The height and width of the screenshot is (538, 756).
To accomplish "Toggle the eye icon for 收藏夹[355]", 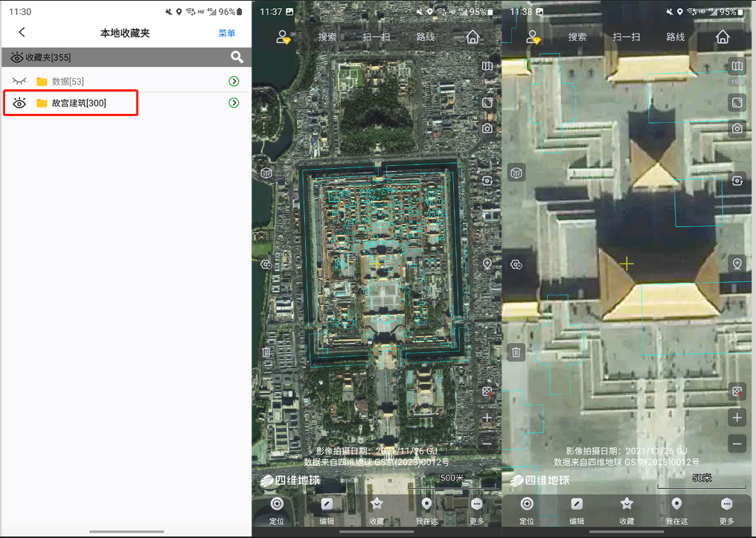I will tap(16, 57).
